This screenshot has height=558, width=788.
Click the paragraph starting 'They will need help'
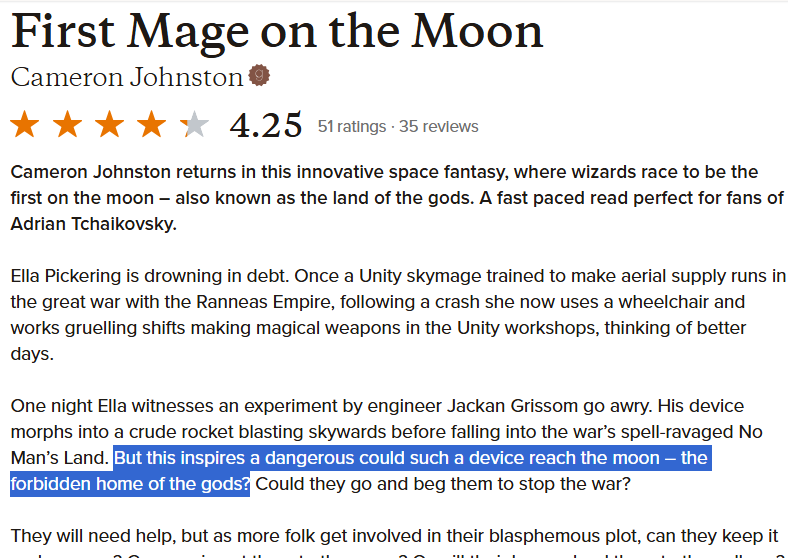[x=395, y=542]
